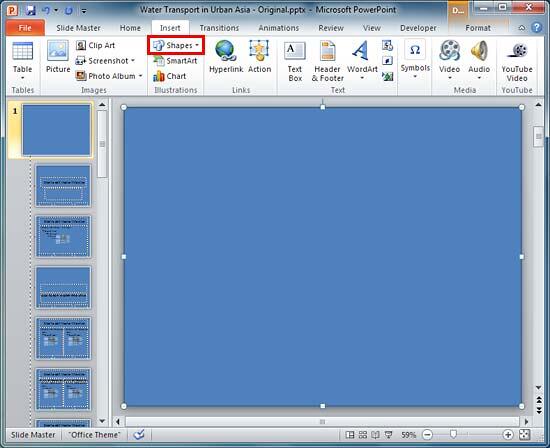
Task: Select the Insert tab
Action: pos(170,28)
